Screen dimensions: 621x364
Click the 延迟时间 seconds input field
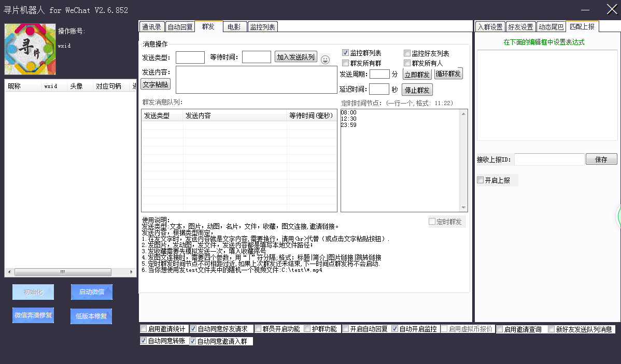coord(379,90)
